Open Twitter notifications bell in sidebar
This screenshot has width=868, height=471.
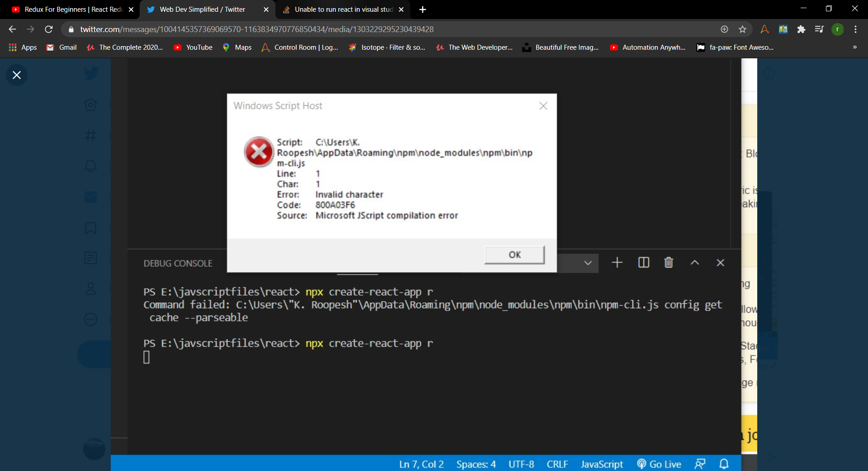point(91,166)
